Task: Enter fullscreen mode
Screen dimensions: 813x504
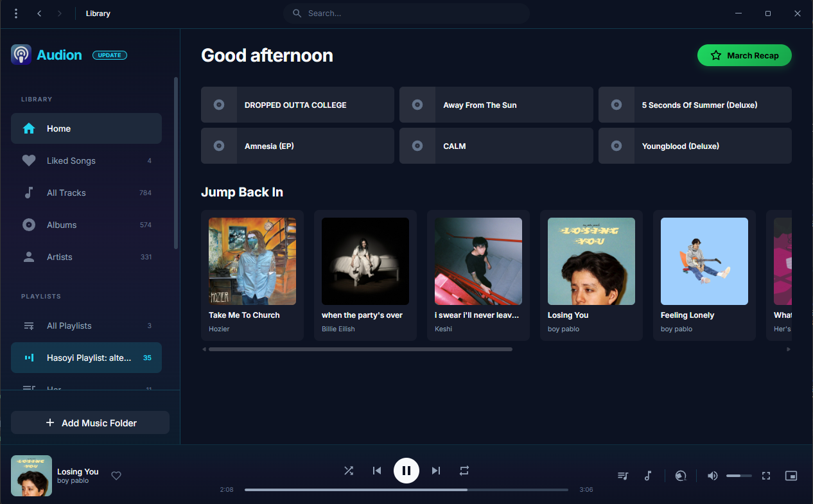Action: coord(765,476)
